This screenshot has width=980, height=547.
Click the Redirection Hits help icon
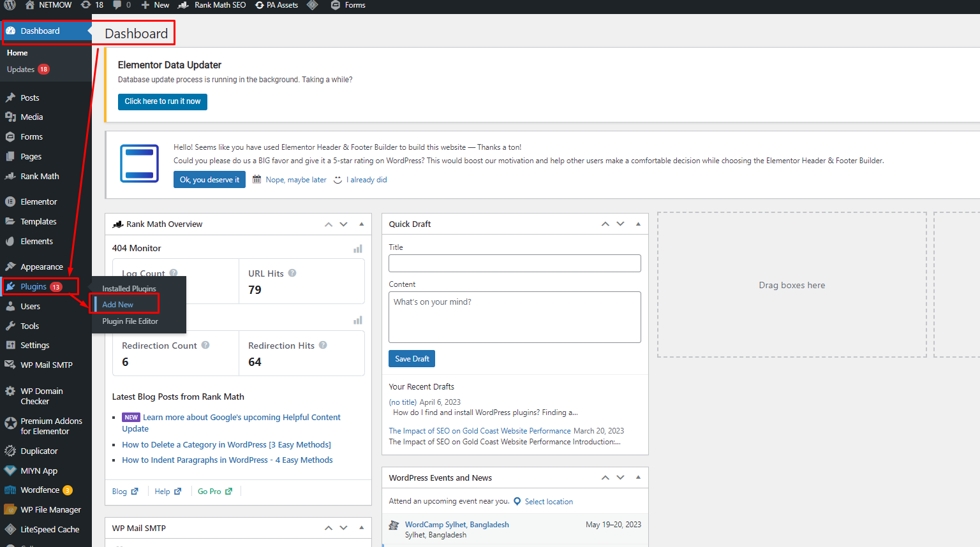coord(323,345)
